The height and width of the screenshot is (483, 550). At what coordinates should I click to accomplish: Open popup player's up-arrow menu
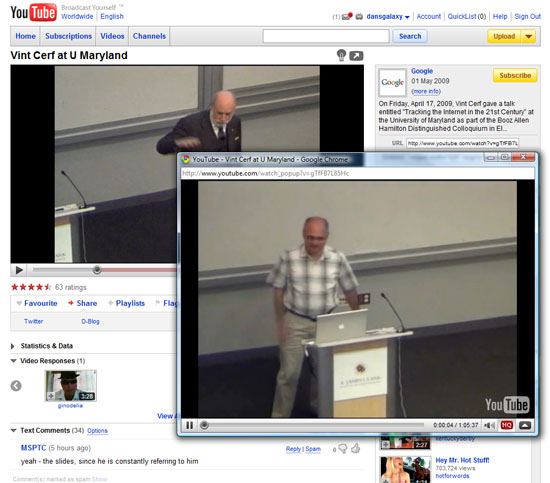coord(525,425)
